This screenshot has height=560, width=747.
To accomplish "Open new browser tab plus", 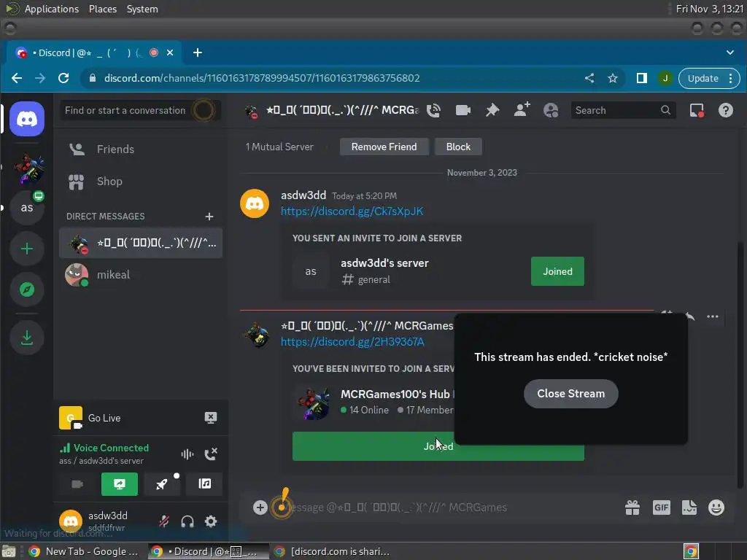I will point(198,52).
